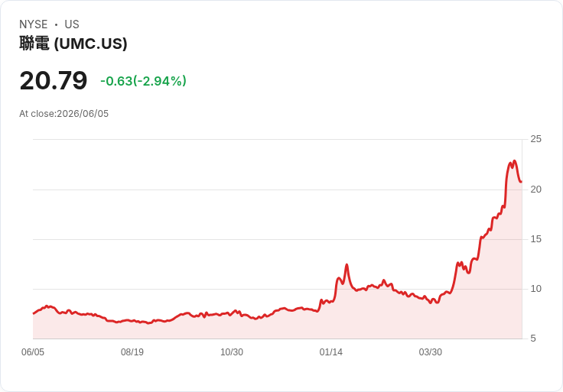The image size is (563, 392).
Task: Click the 25 label on the price axis
Action: click(535, 139)
